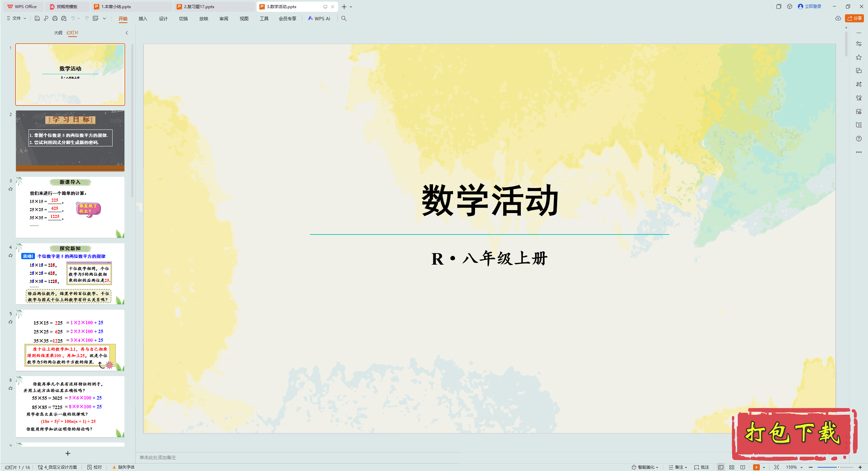Select slide 4 探究新知 thumbnail
Viewport: 868px width, 471px height.
tap(70, 273)
